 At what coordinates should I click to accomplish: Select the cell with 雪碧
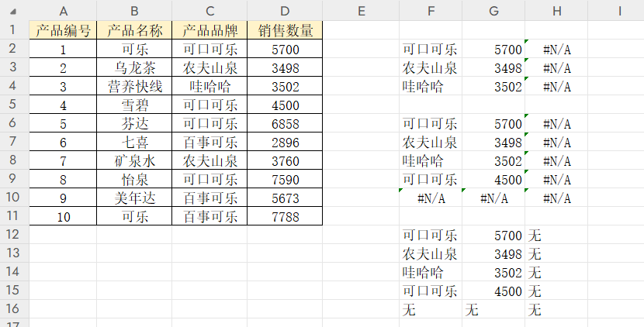[135, 105]
